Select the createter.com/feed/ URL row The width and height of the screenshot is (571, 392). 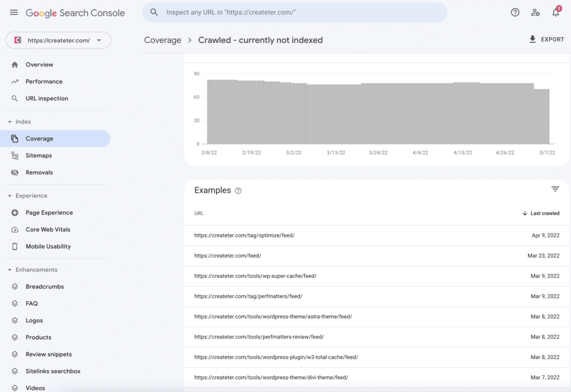(x=377, y=256)
